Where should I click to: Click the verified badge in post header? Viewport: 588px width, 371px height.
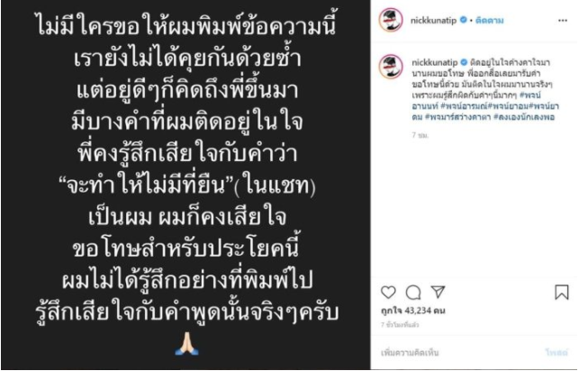(464, 20)
